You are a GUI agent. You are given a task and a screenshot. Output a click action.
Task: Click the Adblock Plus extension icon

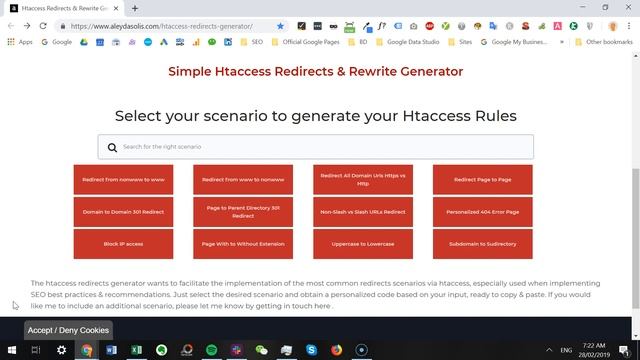[x=429, y=26]
